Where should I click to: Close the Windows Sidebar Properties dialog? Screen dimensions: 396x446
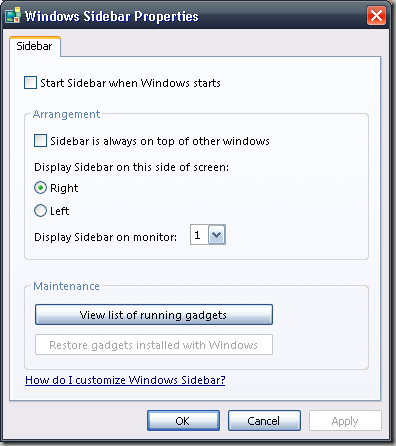coord(376,16)
